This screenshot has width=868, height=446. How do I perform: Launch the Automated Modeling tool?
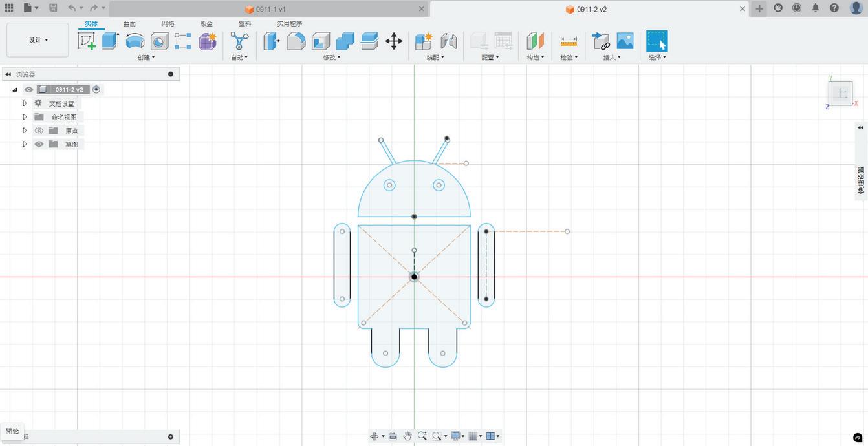coord(239,41)
